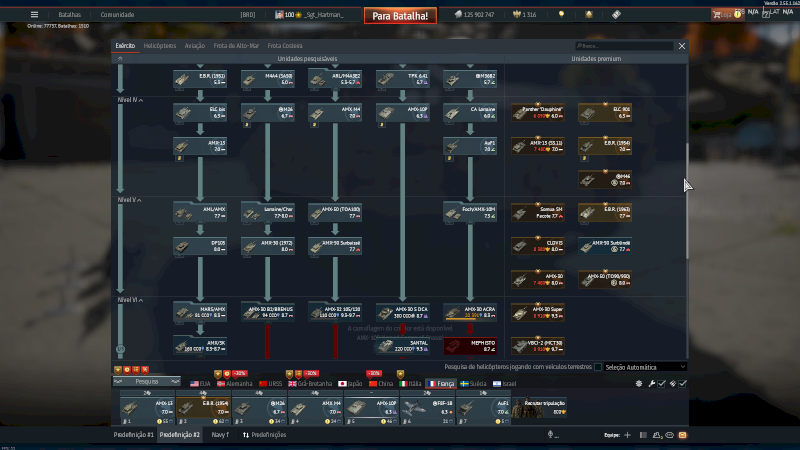The image size is (800, 450).
Task: Click the bell notifications icon
Action: coord(589,15)
